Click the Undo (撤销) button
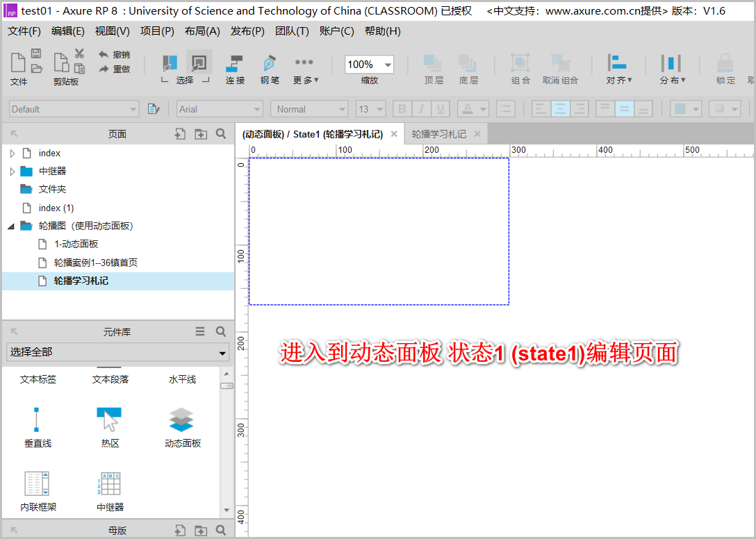 [114, 54]
